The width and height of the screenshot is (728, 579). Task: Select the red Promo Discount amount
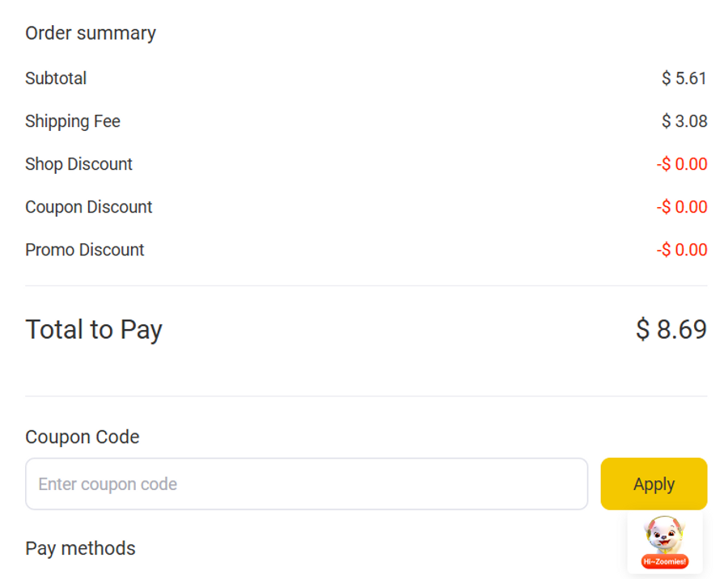point(682,250)
